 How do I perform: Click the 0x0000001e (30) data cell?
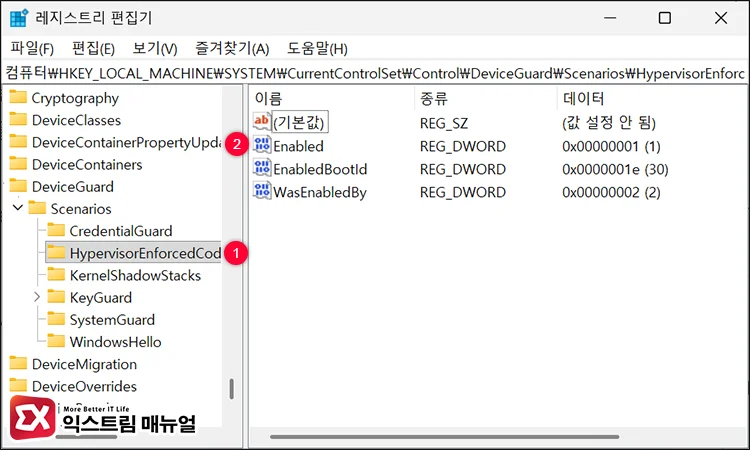pyautogui.click(x=615, y=169)
